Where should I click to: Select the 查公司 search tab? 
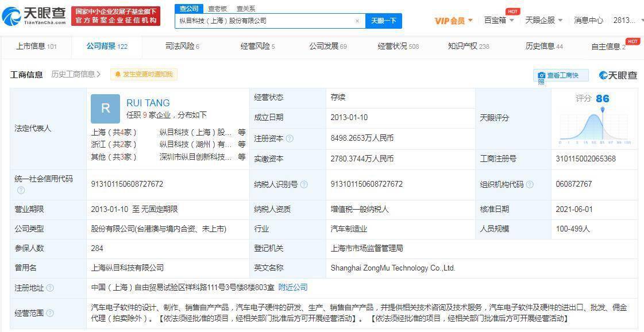(189, 9)
